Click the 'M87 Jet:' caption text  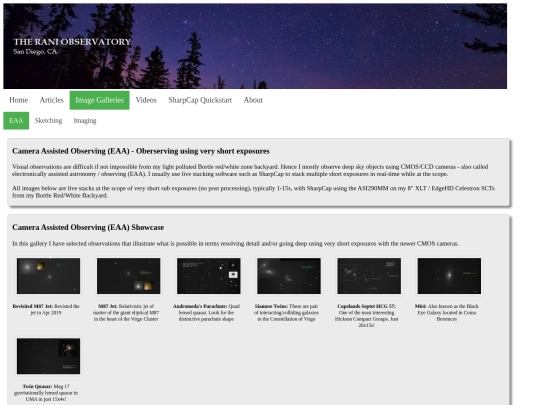(x=108, y=306)
